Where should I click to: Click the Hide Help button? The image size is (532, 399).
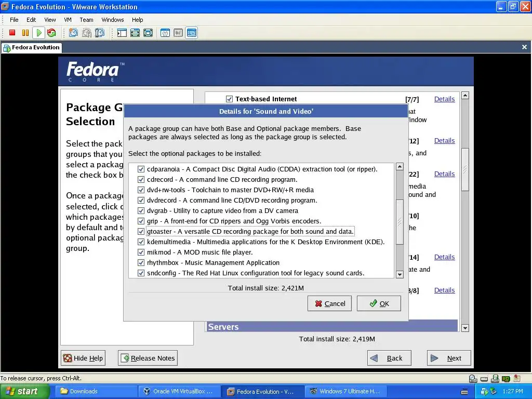pyautogui.click(x=84, y=358)
